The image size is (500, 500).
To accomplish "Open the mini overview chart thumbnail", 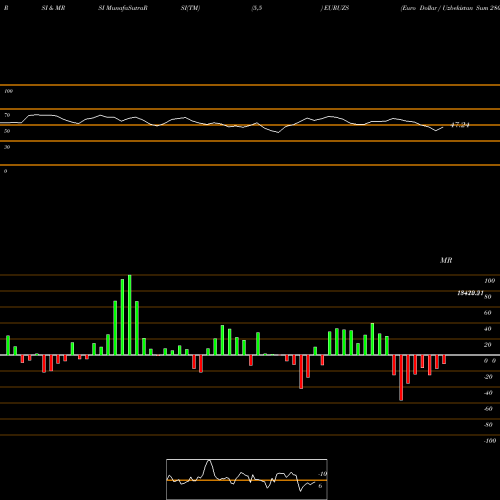I will (247, 479).
